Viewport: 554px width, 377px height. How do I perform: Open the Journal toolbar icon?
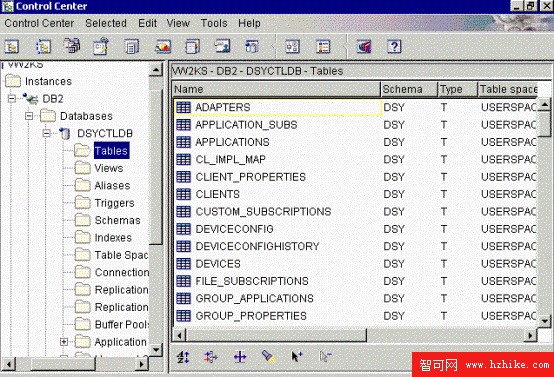[x=193, y=47]
